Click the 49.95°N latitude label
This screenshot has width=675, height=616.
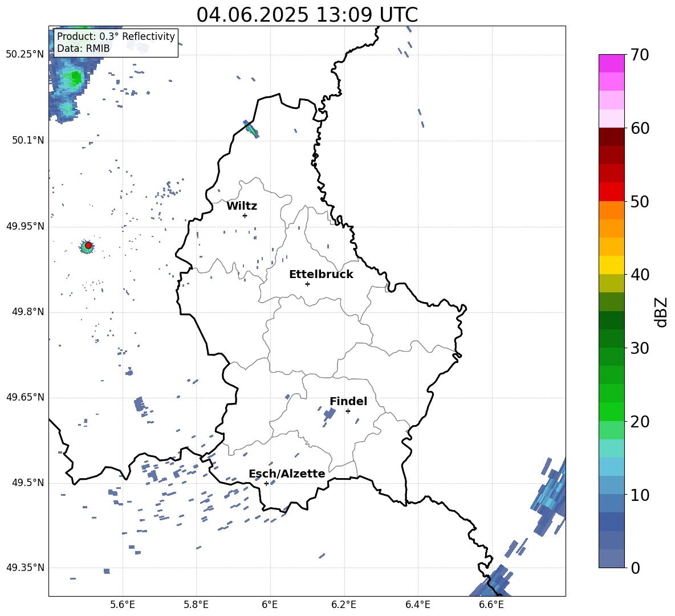[25, 226]
